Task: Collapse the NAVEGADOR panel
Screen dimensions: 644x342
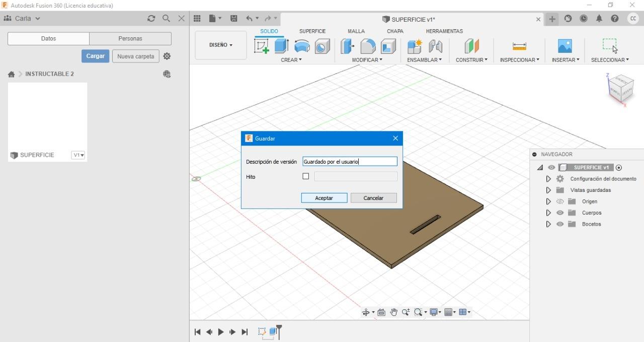Action: 534,155
